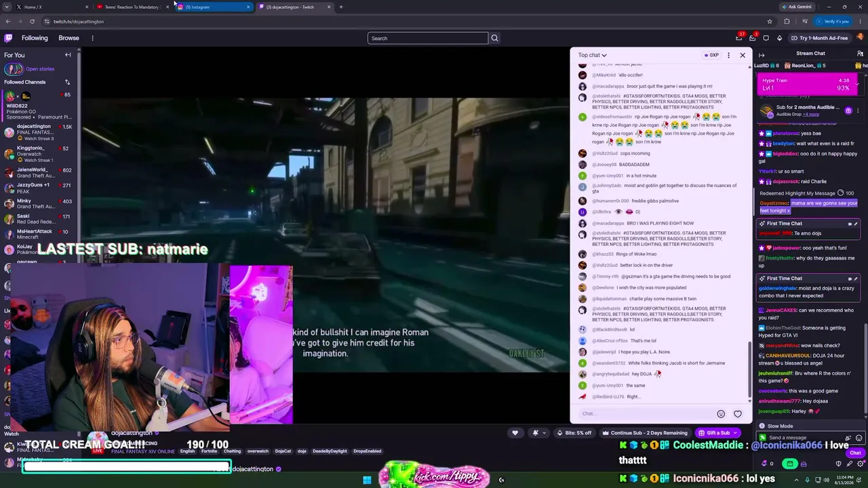Click the search magnifier button
The width and height of the screenshot is (868, 488).
[x=494, y=38]
